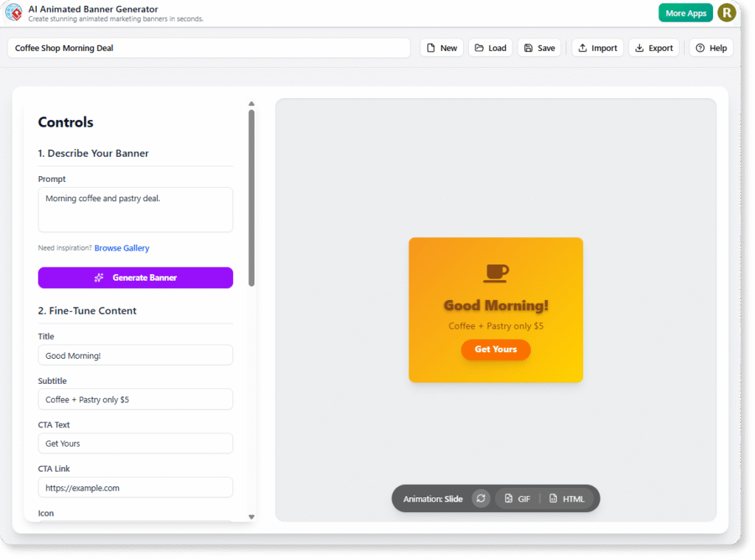Open Help via the question mark icon
This screenshot has width=755, height=560.
[699, 47]
